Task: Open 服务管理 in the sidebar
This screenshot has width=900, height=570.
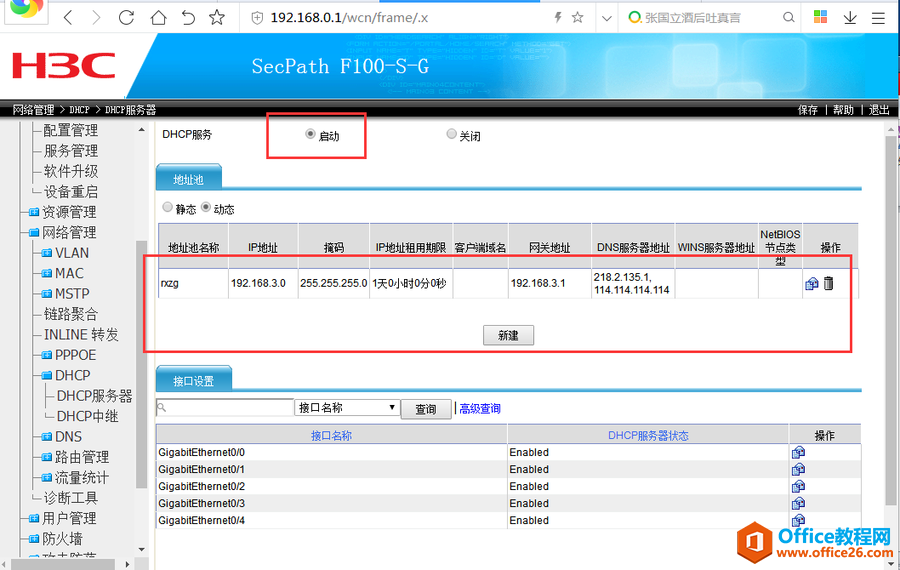Action: tap(71, 151)
